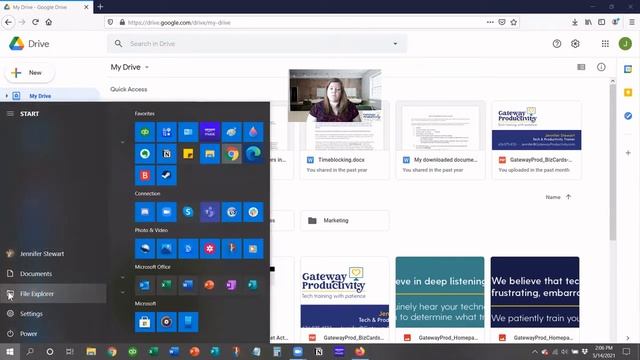Open the Steam tile in Start menu
Viewport: 640px width, 360px height.
167,176
